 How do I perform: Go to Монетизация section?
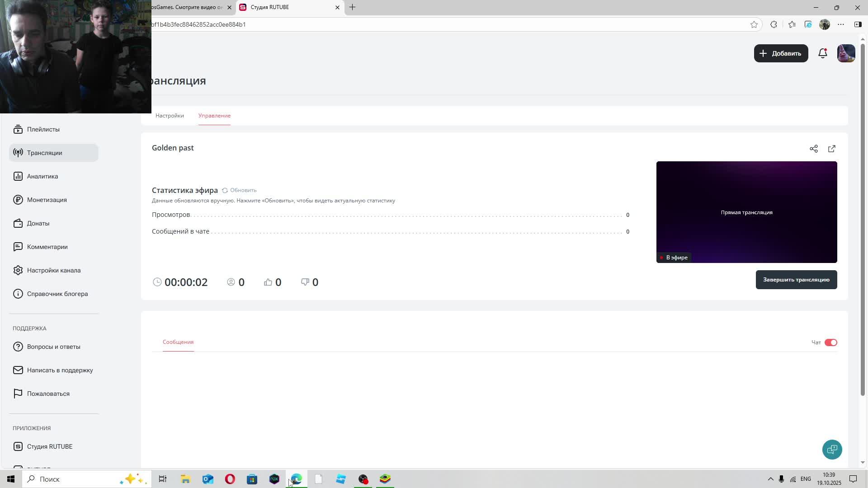47,200
